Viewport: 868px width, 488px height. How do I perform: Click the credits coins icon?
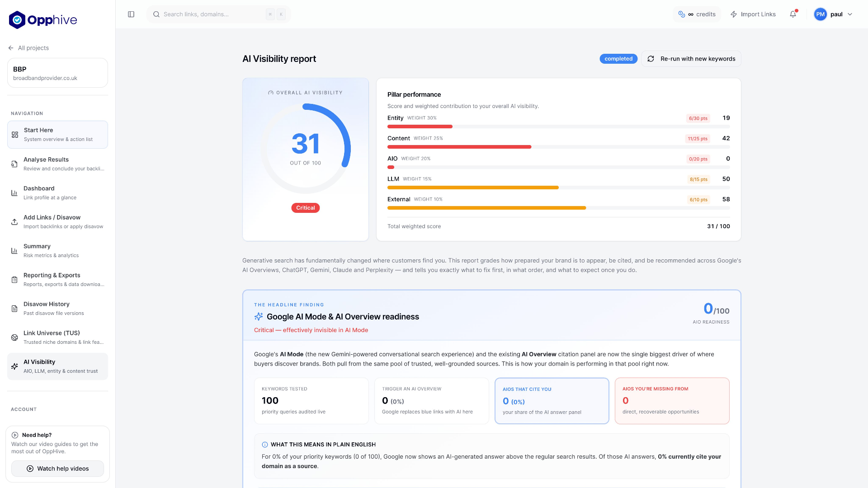[x=682, y=14]
